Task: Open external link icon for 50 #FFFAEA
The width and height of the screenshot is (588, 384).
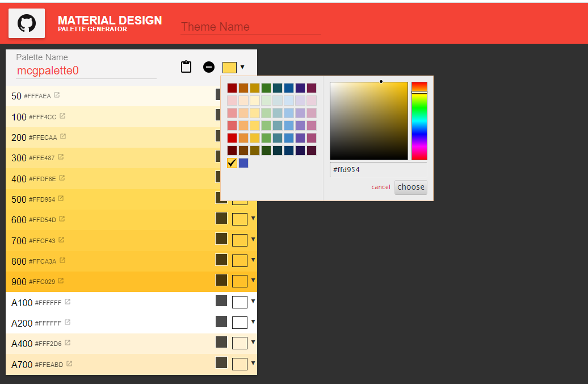Action: point(57,95)
